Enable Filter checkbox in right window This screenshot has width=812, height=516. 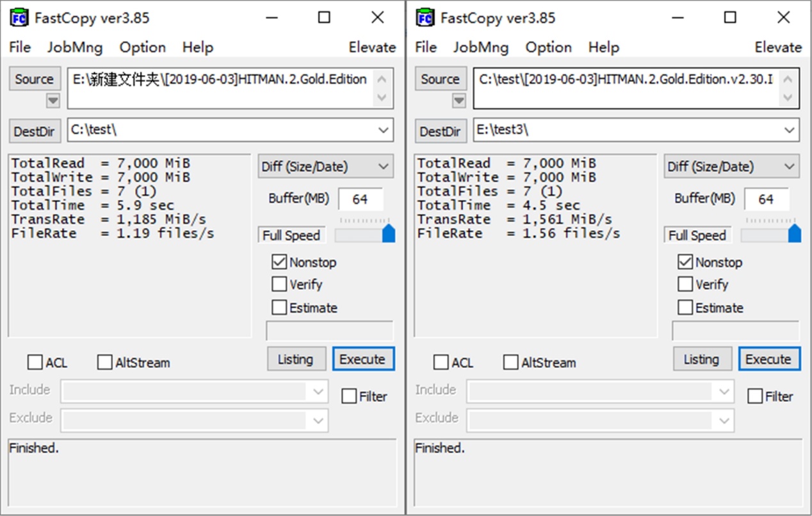(755, 396)
